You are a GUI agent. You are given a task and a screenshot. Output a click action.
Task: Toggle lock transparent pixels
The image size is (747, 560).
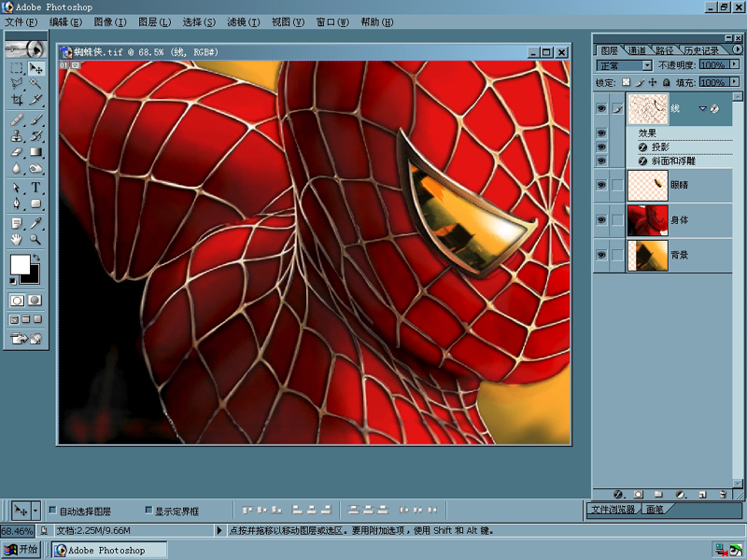click(626, 82)
